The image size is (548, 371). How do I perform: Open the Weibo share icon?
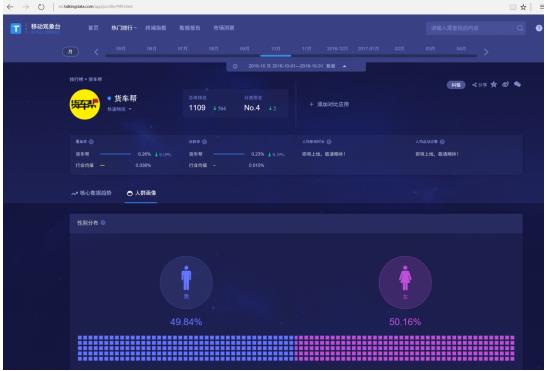click(505, 85)
